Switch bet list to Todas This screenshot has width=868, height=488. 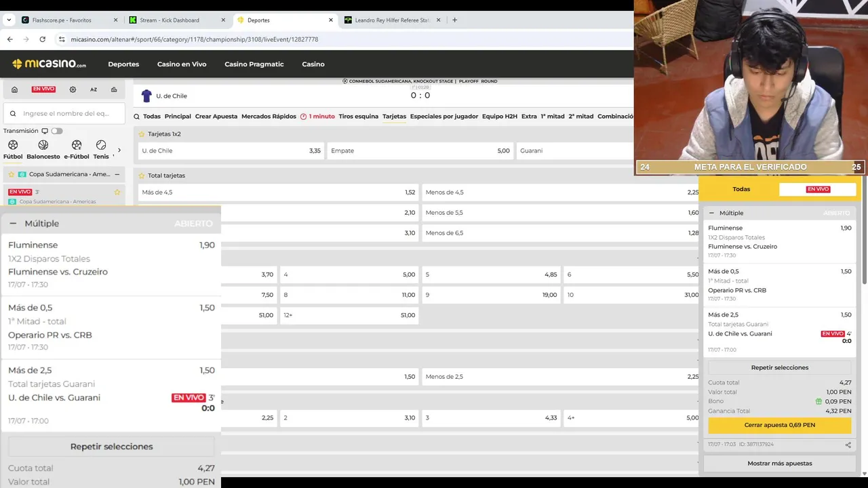[x=741, y=189]
